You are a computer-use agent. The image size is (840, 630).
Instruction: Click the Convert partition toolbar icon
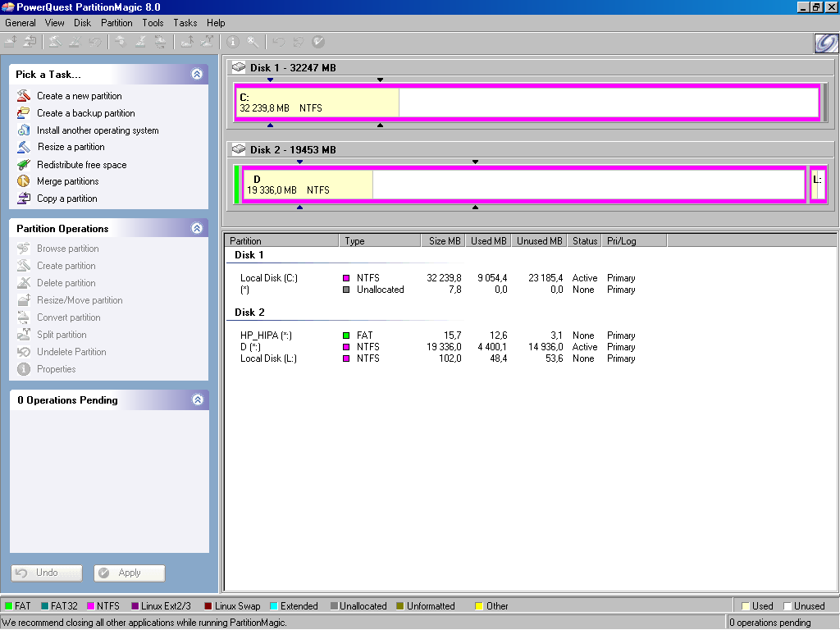[160, 42]
